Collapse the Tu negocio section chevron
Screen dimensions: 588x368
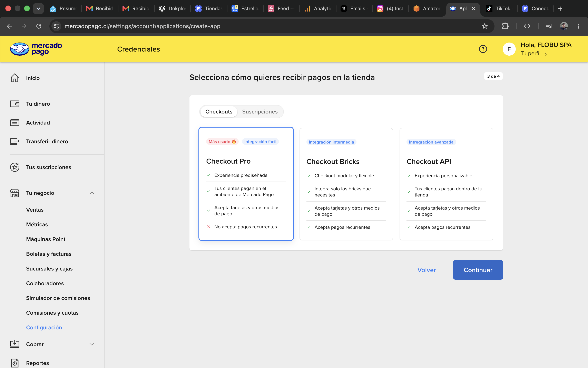[92, 193]
